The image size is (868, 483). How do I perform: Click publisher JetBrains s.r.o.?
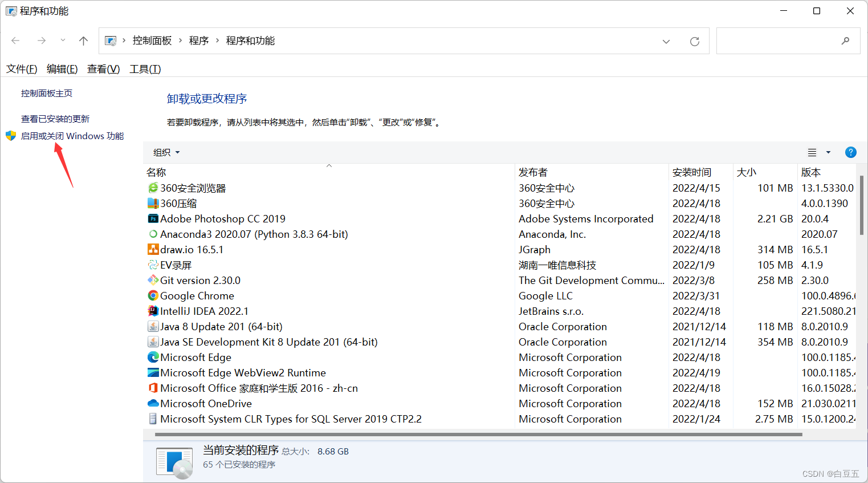pos(551,311)
